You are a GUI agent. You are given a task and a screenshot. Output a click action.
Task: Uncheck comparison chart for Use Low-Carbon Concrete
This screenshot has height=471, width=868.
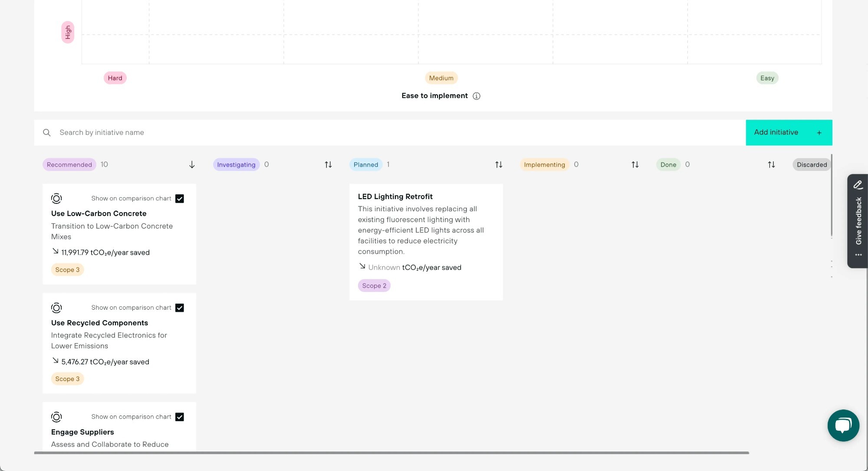click(x=180, y=199)
